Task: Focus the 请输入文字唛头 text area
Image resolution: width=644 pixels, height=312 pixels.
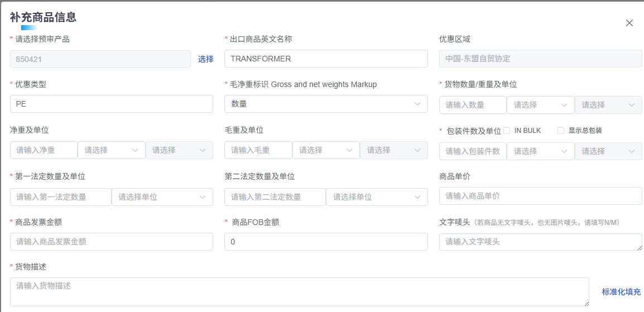Action: pyautogui.click(x=541, y=242)
